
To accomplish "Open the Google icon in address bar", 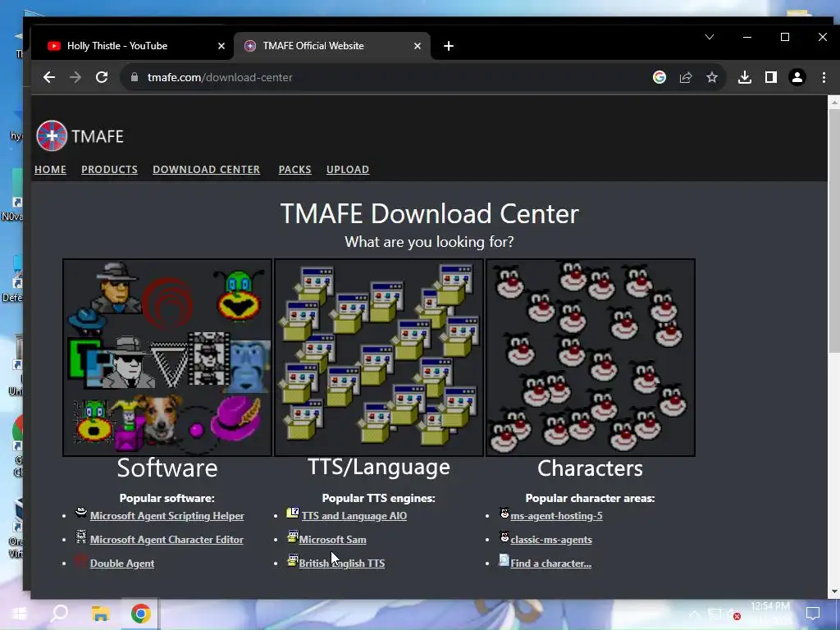I will [660, 77].
